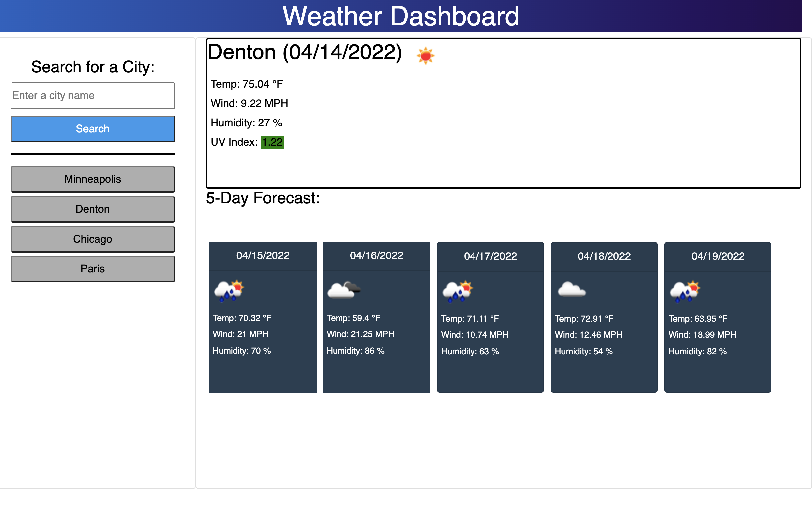Load Minneapolis from search history
Viewport: 812px width, 509px height.
point(93,179)
